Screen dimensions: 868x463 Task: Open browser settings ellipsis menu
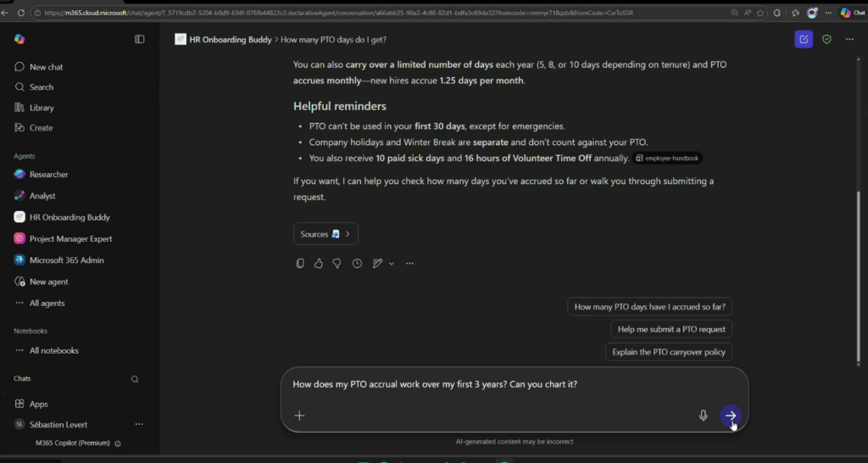[x=828, y=13]
